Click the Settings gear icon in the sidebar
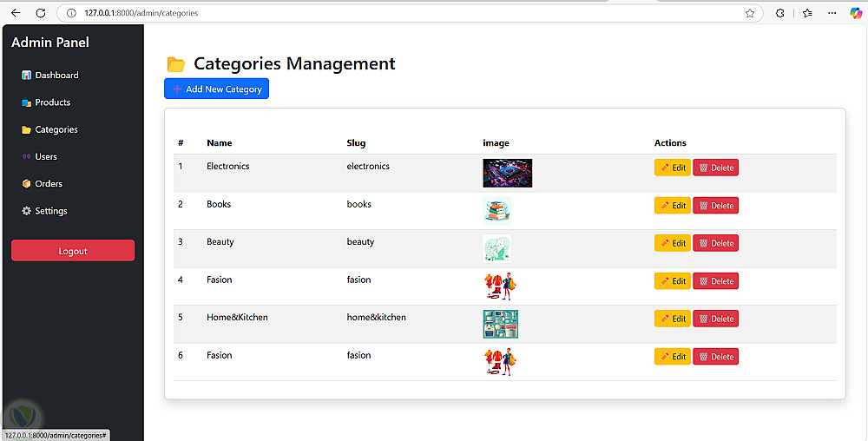The width and height of the screenshot is (868, 441). (26, 211)
